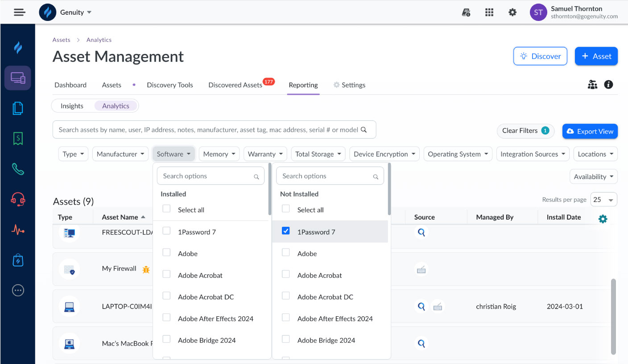Click the chat and clock icon in header
This screenshot has height=364, width=628.
(x=466, y=12)
